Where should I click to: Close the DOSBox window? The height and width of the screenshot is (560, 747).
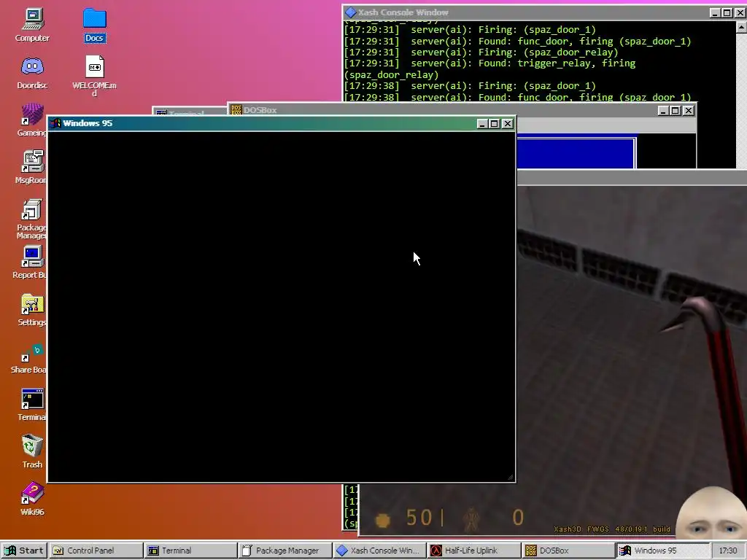pyautogui.click(x=689, y=111)
